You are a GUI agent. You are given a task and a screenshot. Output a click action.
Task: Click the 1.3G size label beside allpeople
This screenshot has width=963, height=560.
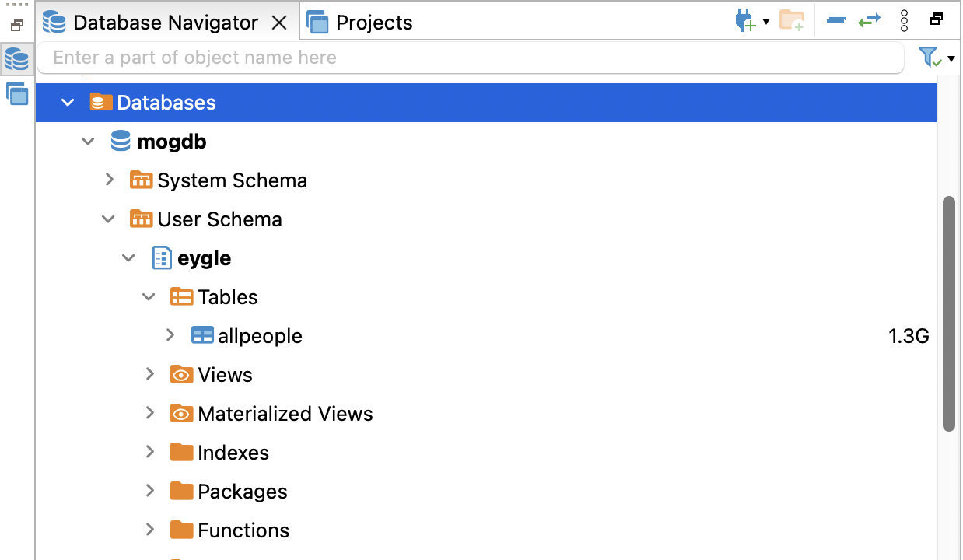point(908,335)
